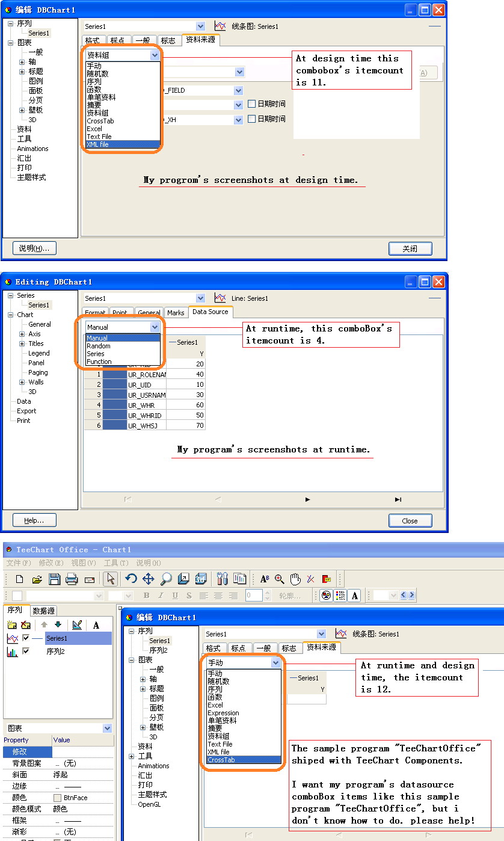Click the 说明(H)... button
Viewport: 504px width, 841px height.
click(34, 248)
